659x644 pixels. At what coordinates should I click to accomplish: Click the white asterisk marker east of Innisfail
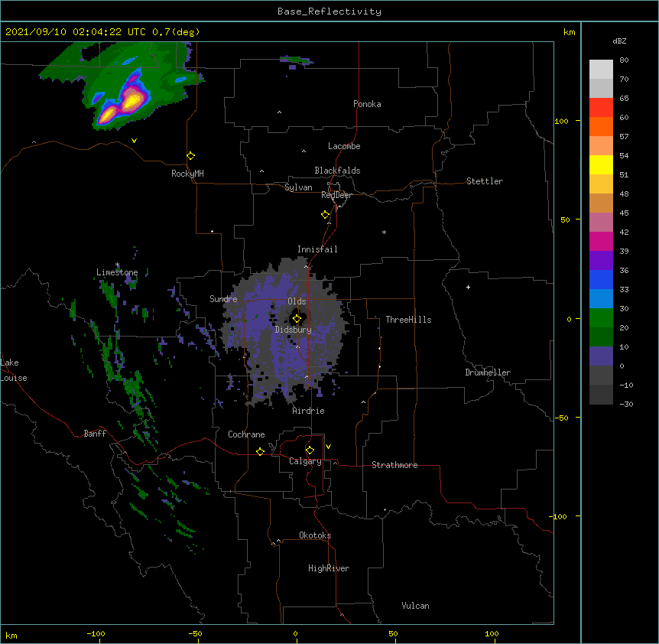(x=384, y=232)
